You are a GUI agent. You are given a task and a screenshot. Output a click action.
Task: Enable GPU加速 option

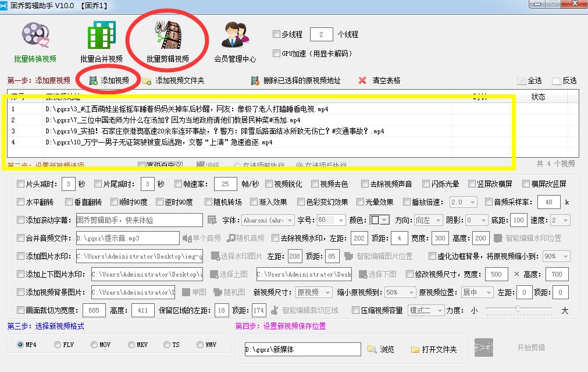click(277, 53)
